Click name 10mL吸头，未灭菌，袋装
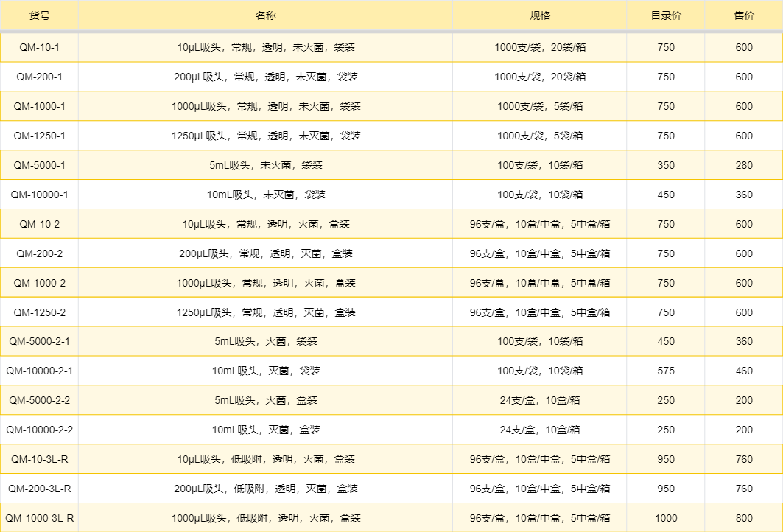The height and width of the screenshot is (532, 783). (x=266, y=195)
